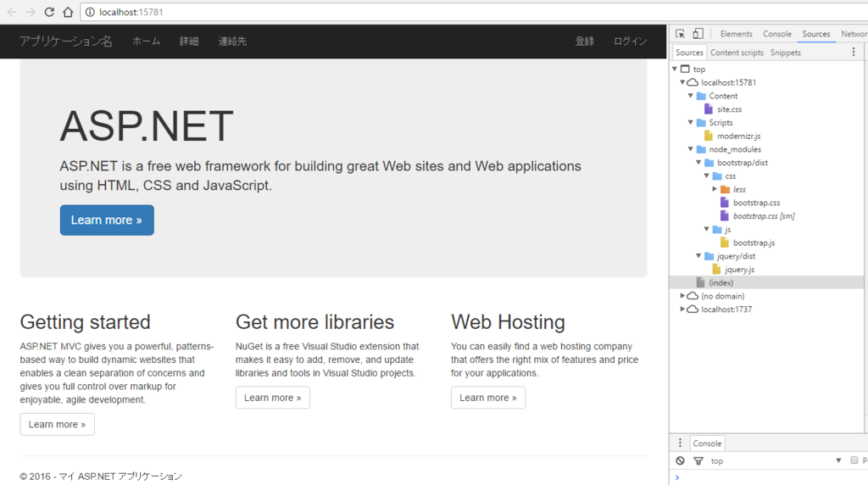Select the Sources navigator subtab

(x=689, y=53)
